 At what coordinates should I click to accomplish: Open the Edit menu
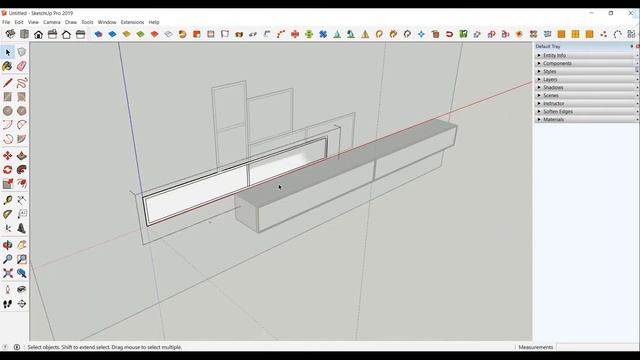coord(19,22)
